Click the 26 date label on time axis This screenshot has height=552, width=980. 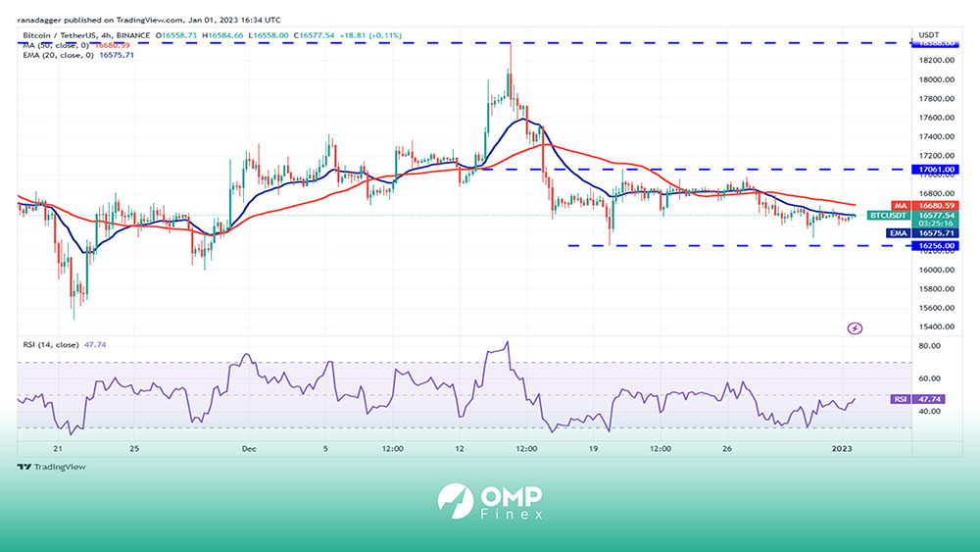coord(727,449)
